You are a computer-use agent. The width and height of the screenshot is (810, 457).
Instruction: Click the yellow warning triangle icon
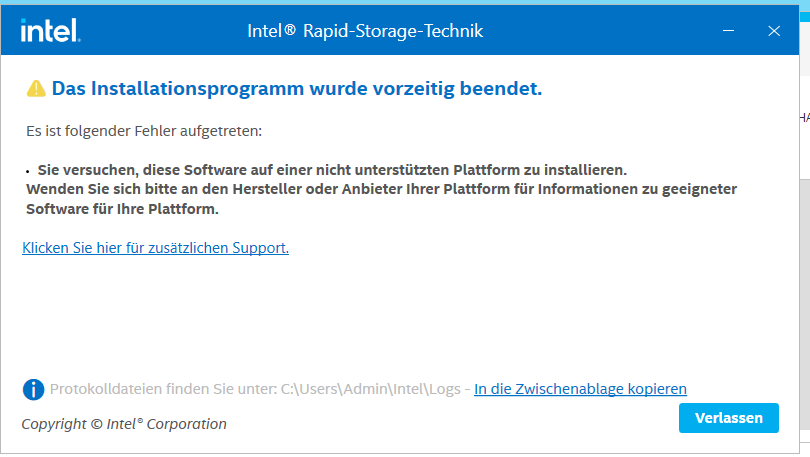coord(36,89)
